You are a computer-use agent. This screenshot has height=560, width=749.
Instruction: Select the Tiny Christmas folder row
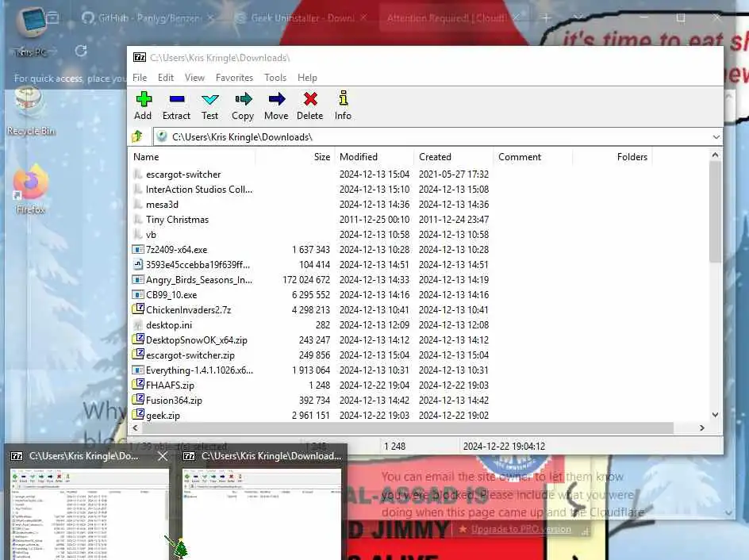310,219
